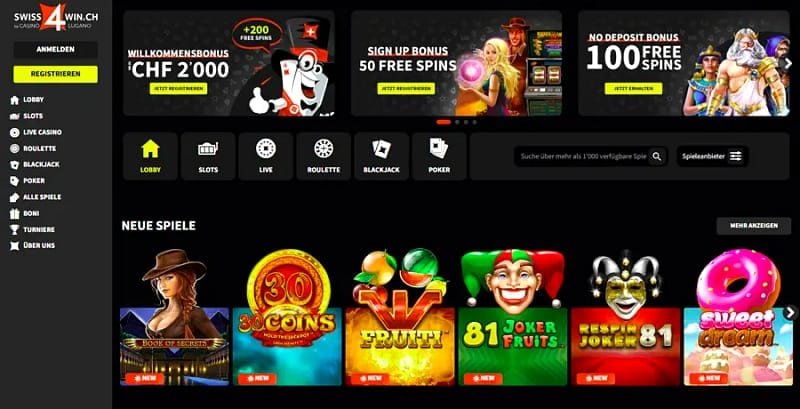Viewport: 800px width, 409px height.
Task: Show next games with right arrow
Action: (x=790, y=312)
